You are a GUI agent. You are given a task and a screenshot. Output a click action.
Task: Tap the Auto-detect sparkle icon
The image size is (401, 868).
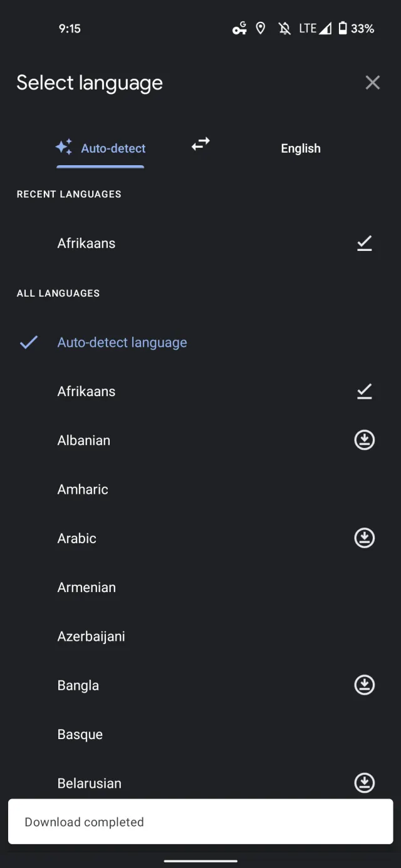(x=64, y=147)
